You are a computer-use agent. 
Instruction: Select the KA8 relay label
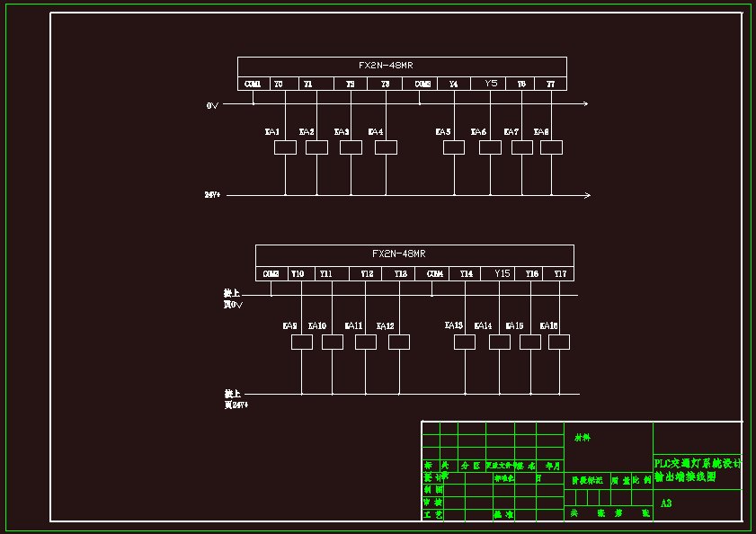click(x=541, y=131)
